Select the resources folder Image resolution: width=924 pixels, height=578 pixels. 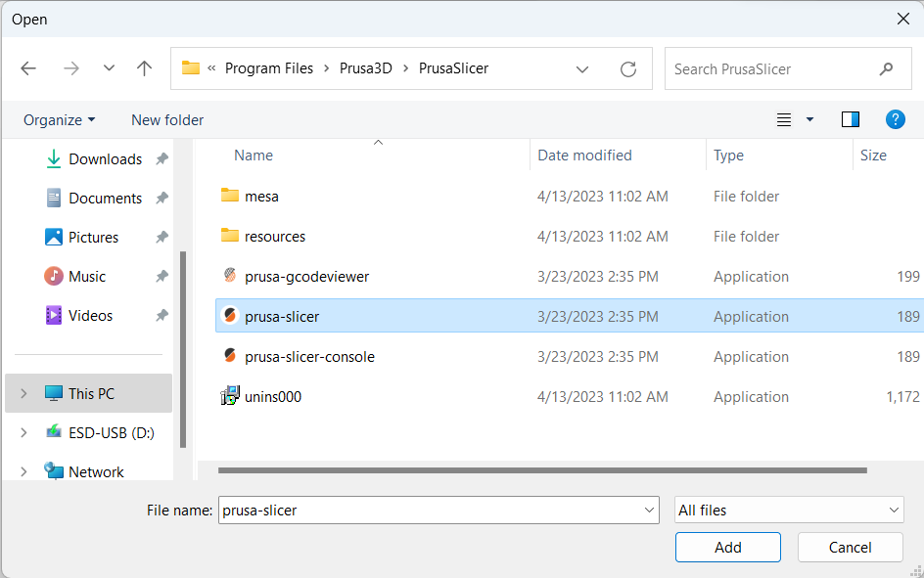(275, 237)
